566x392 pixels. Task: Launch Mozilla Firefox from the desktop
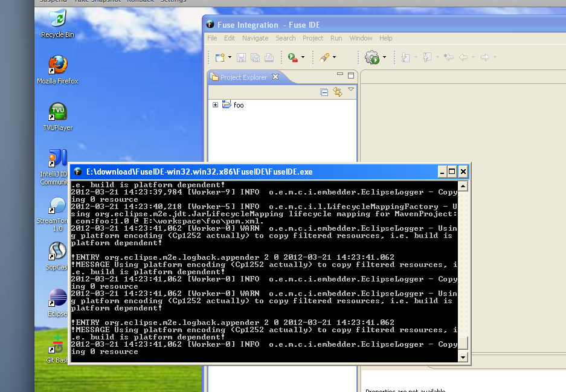(58, 69)
